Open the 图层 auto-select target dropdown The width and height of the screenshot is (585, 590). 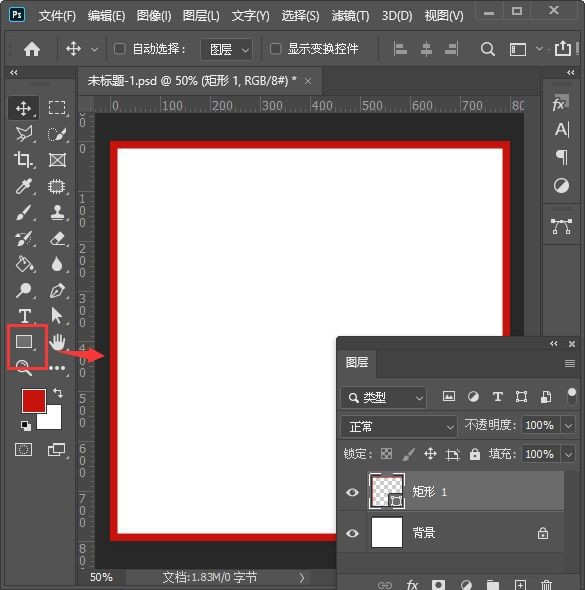(x=227, y=49)
